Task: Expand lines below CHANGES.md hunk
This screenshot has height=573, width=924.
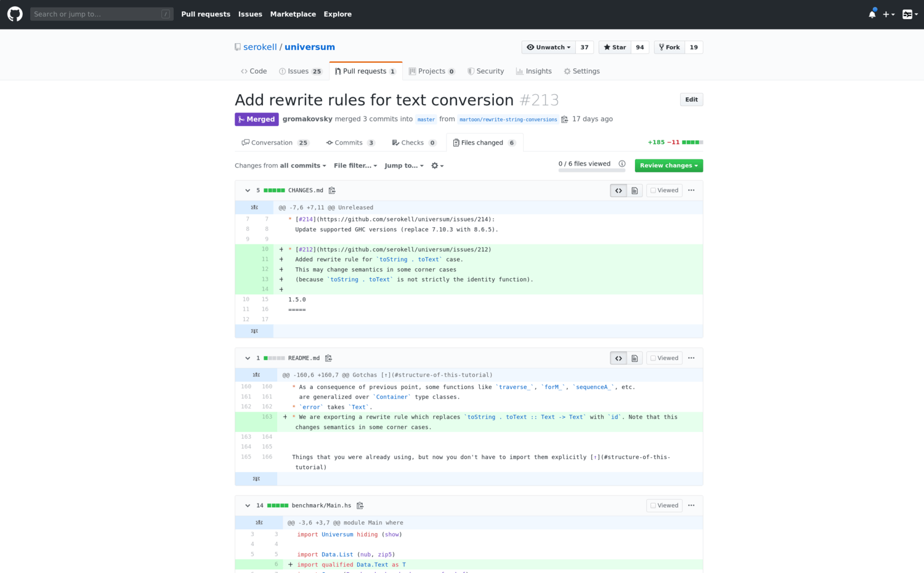Action: (254, 331)
